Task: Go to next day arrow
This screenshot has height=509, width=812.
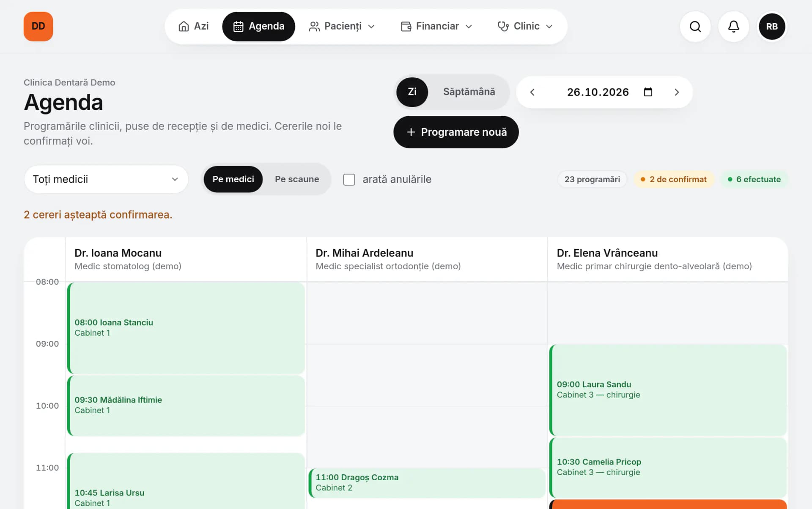Action: pyautogui.click(x=677, y=92)
